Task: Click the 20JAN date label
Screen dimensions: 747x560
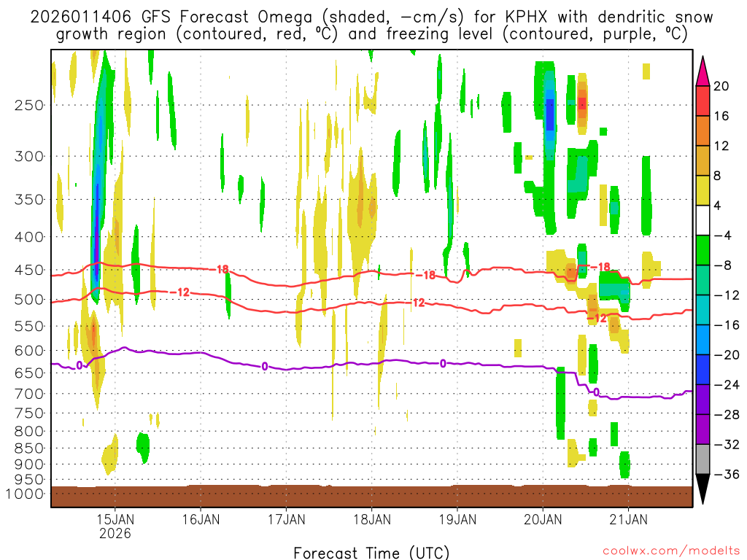Action: click(x=543, y=519)
